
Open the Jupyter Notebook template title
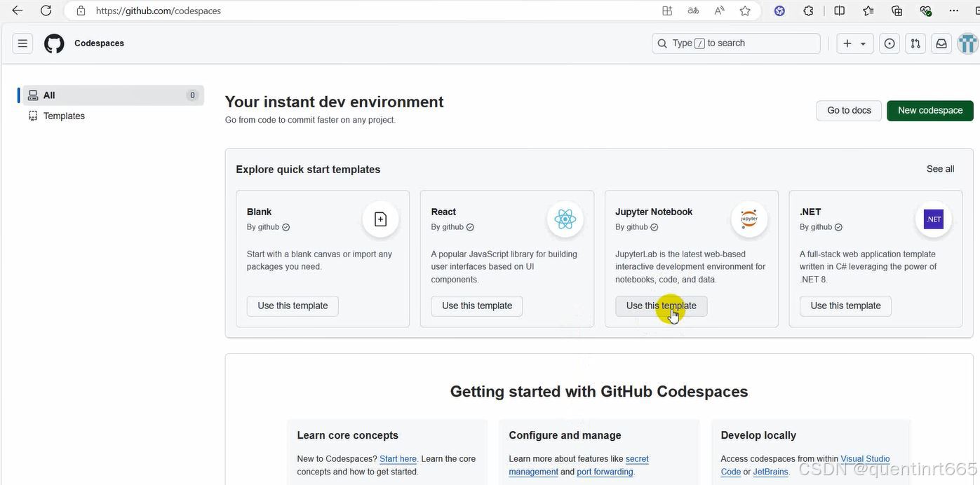654,212
